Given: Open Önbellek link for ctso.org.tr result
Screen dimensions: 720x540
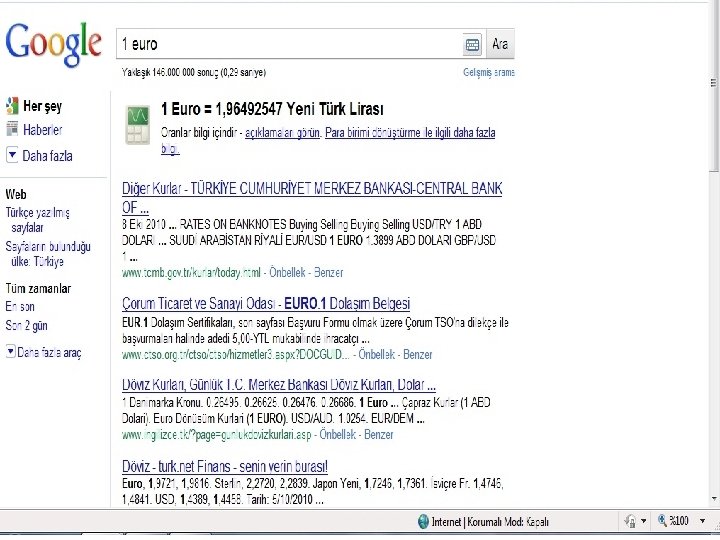Looking at the screenshot, I should 377,354.
